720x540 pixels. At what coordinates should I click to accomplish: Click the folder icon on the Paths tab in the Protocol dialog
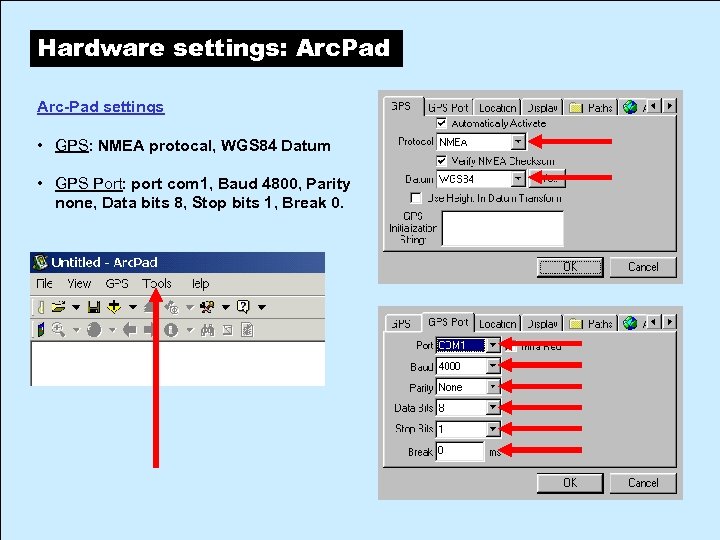click(576, 107)
